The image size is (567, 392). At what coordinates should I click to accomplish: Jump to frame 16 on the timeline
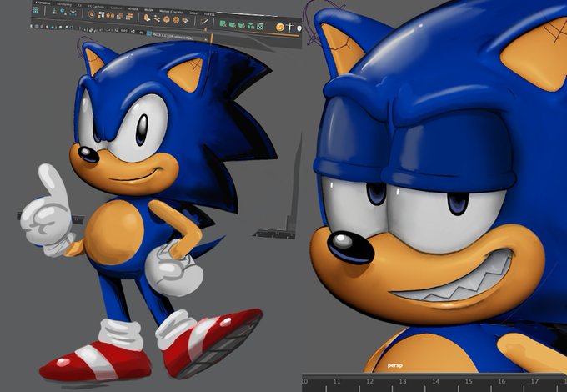tap(502, 381)
